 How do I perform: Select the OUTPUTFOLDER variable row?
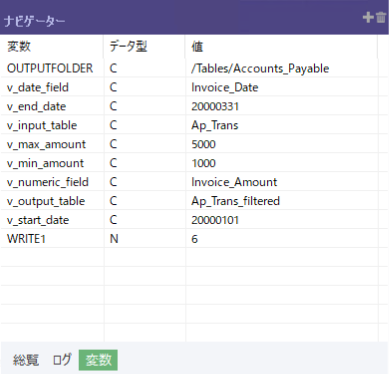(x=189, y=68)
